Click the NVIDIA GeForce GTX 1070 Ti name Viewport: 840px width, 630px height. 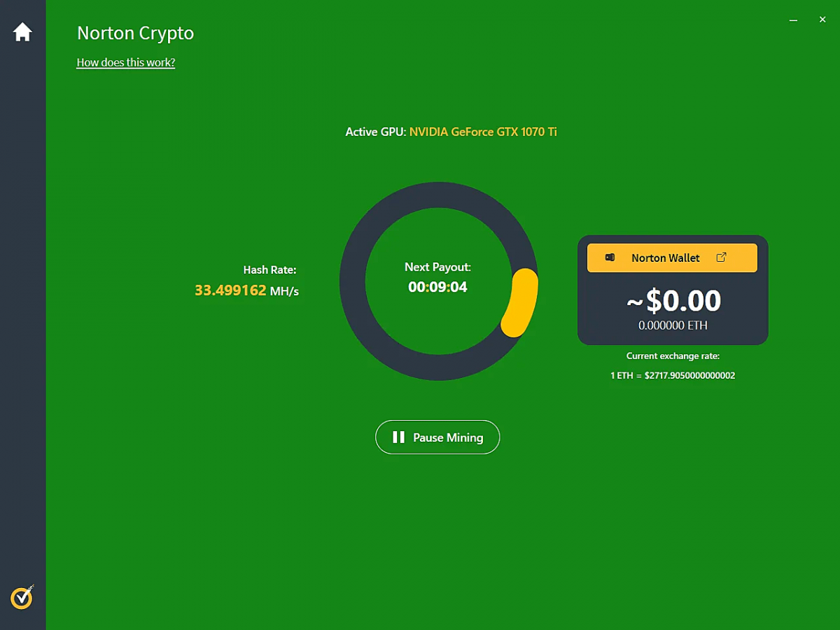(483, 132)
